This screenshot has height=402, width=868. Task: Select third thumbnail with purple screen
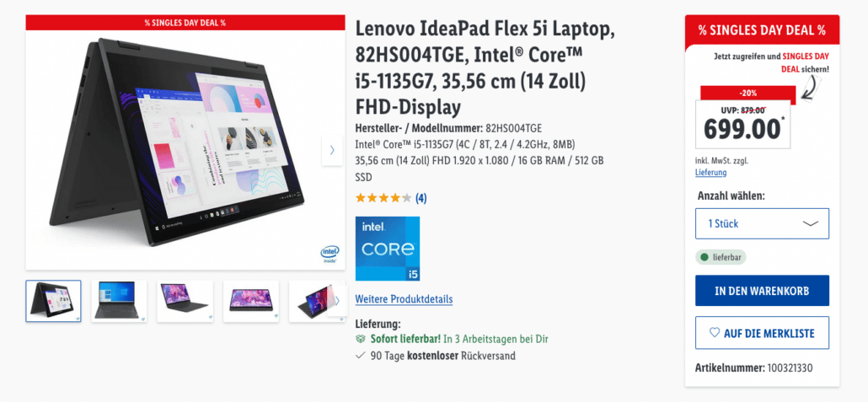pyautogui.click(x=185, y=301)
